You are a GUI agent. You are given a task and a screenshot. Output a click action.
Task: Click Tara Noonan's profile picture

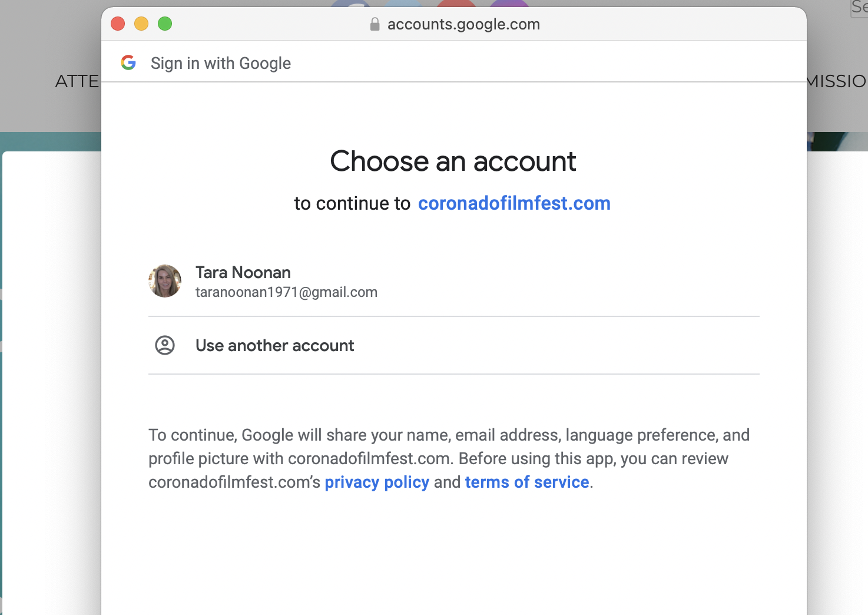tap(165, 281)
